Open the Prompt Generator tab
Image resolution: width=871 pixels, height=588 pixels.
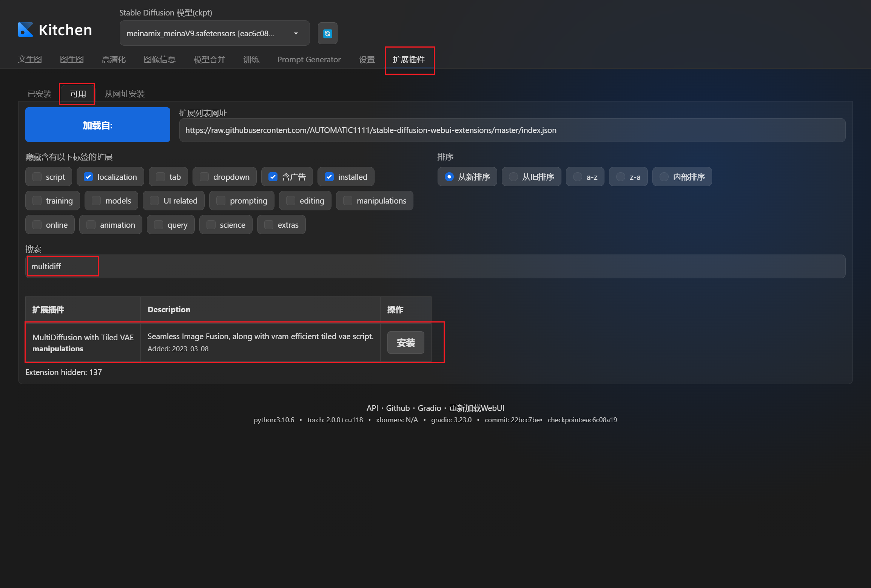pos(309,59)
